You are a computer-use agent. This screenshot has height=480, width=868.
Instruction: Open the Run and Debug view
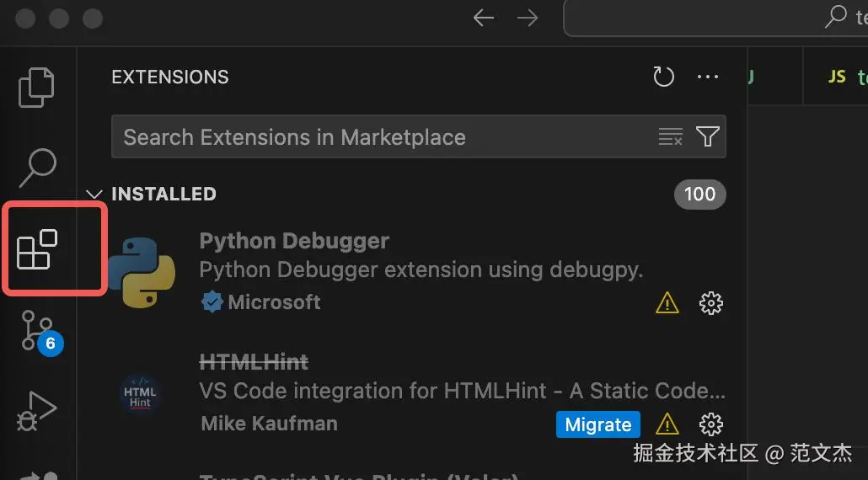[x=37, y=412]
